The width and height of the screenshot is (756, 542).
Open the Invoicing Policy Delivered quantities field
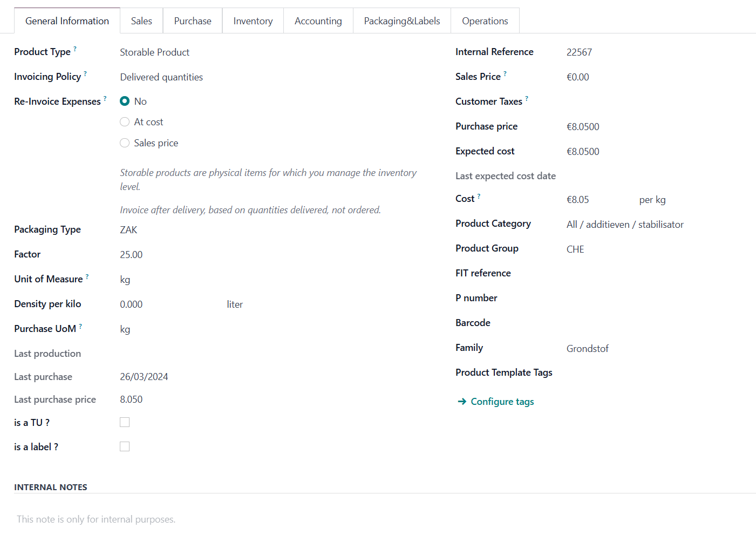coord(161,77)
